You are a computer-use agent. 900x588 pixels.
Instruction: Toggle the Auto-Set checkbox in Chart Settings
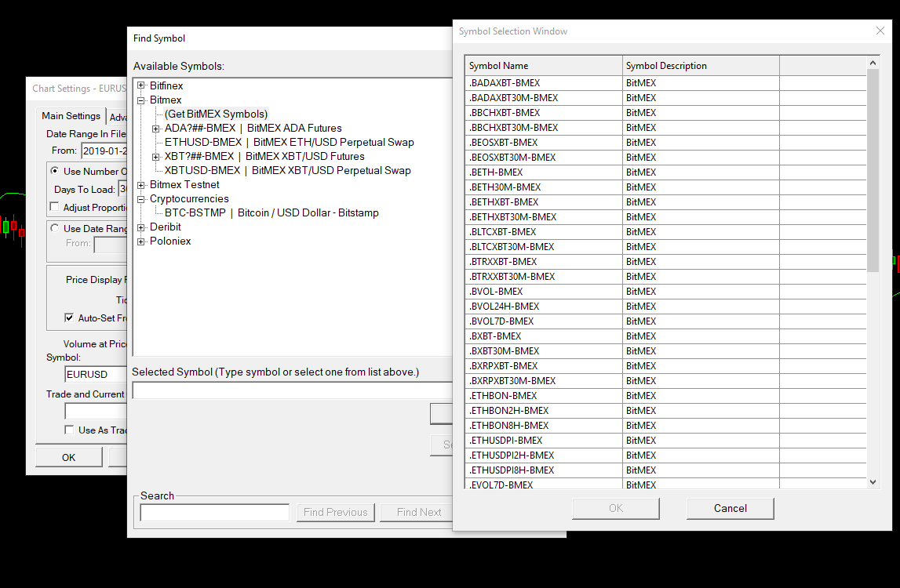tap(69, 318)
